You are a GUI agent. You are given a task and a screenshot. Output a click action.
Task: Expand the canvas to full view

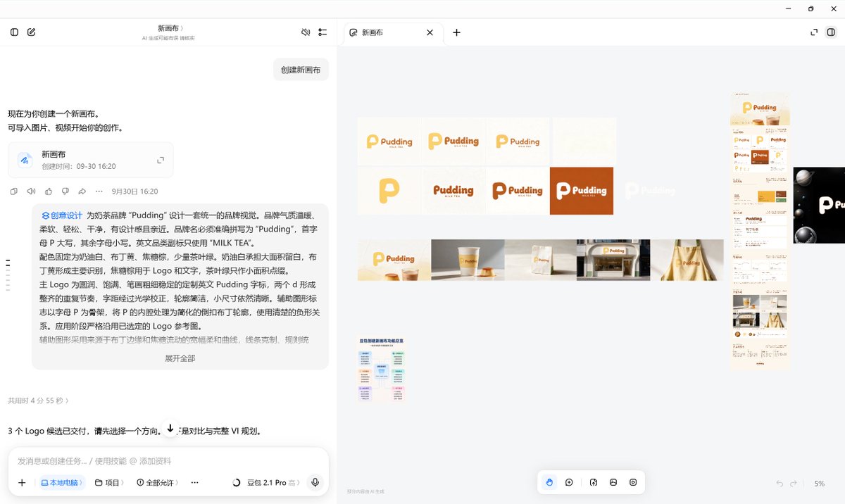coord(814,32)
